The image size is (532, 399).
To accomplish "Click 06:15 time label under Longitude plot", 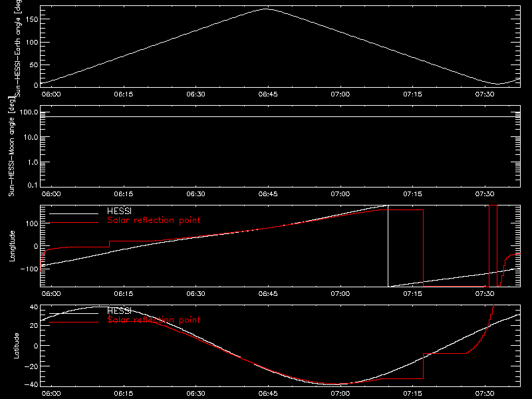I will (124, 294).
